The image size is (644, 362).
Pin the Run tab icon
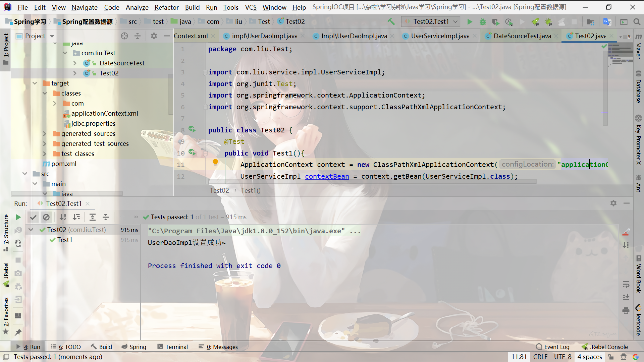click(x=18, y=332)
